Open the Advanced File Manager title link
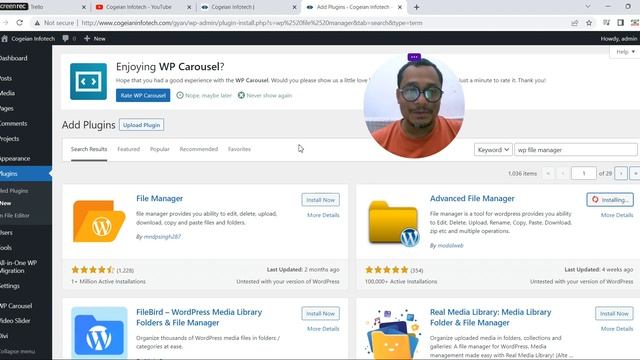The image size is (640, 360). [472, 198]
